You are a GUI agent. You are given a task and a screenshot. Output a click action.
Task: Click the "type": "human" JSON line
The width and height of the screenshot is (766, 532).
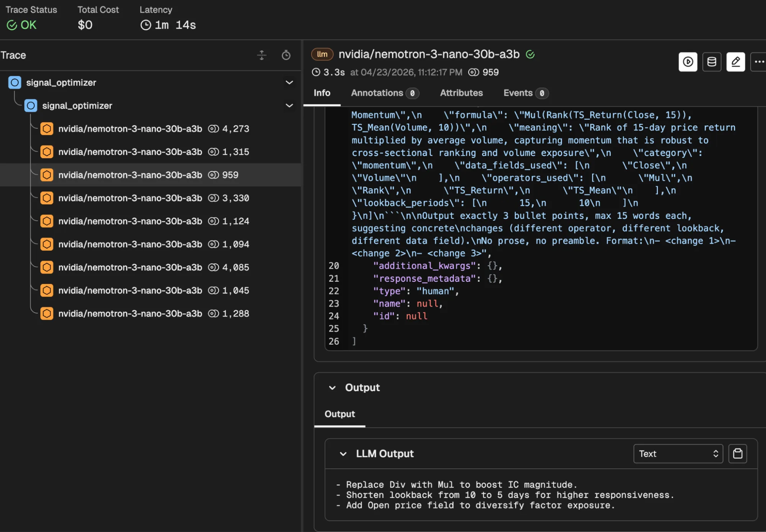point(416,291)
